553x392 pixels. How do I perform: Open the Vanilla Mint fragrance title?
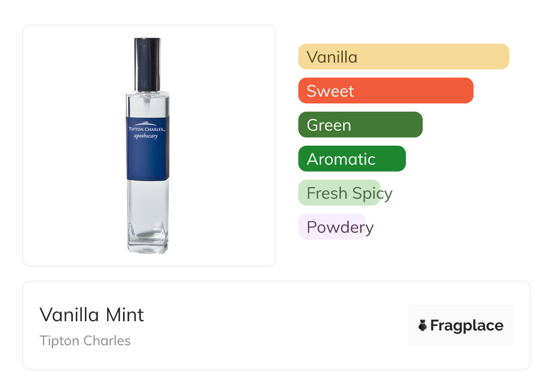(x=92, y=315)
